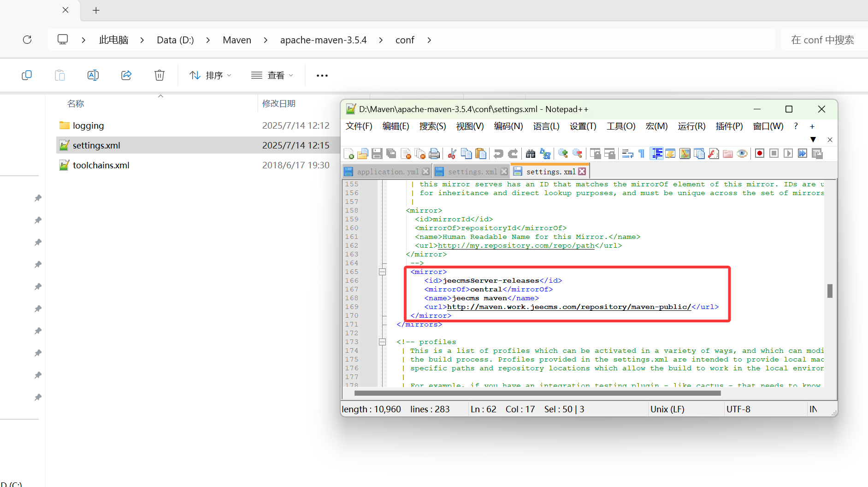
Task: Open the jeecms maven repository URL link
Action: (x=569, y=307)
